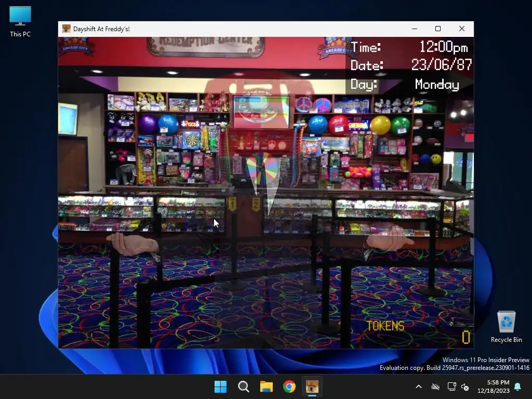Click the Redemption Center sign

[x=206, y=46]
